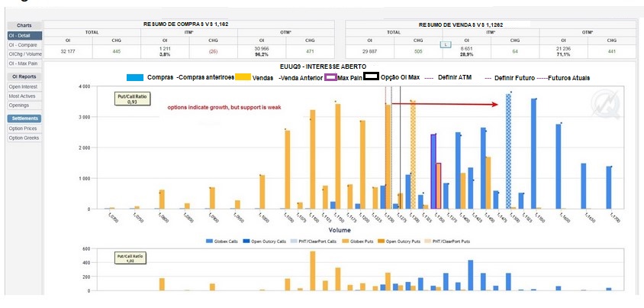This screenshot has width=644, height=308.
Task: Collapse the Charts sidebar section header
Action: click(x=25, y=25)
